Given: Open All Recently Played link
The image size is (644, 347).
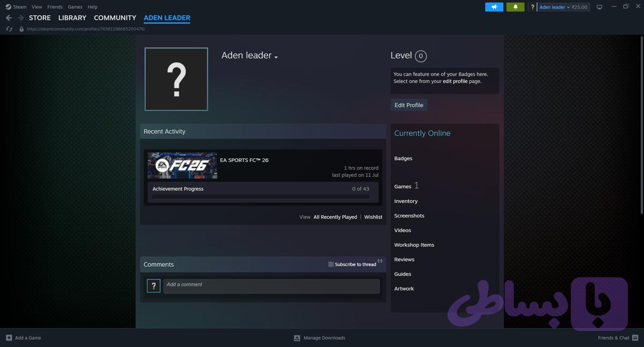Looking at the screenshot, I should 335,217.
